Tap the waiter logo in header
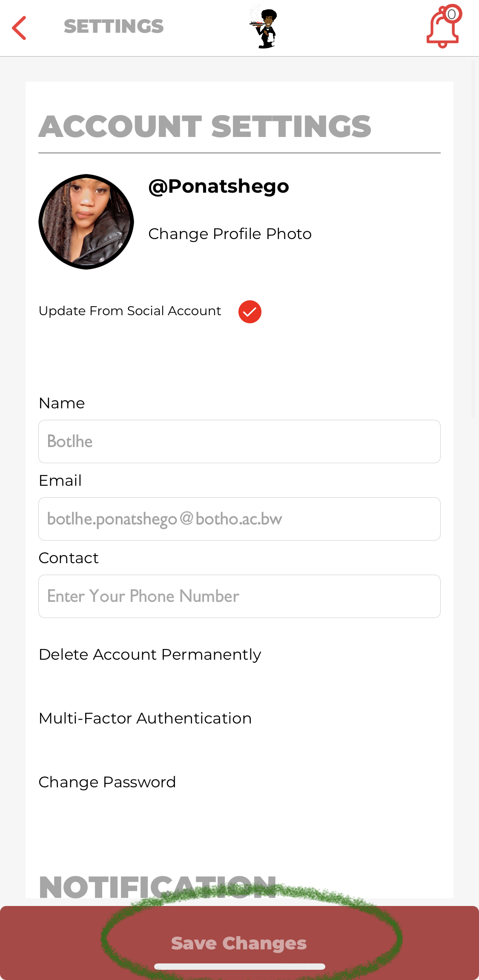The image size is (479, 980). pos(264,28)
